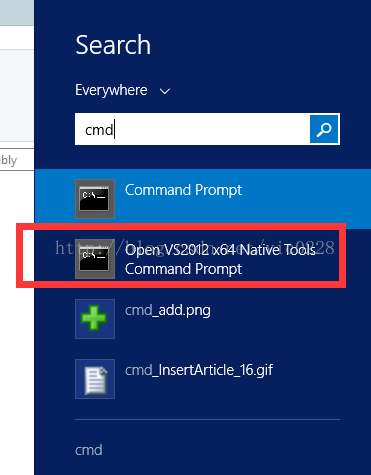
Task: Open the cmd_add.png file name
Action: point(168,311)
